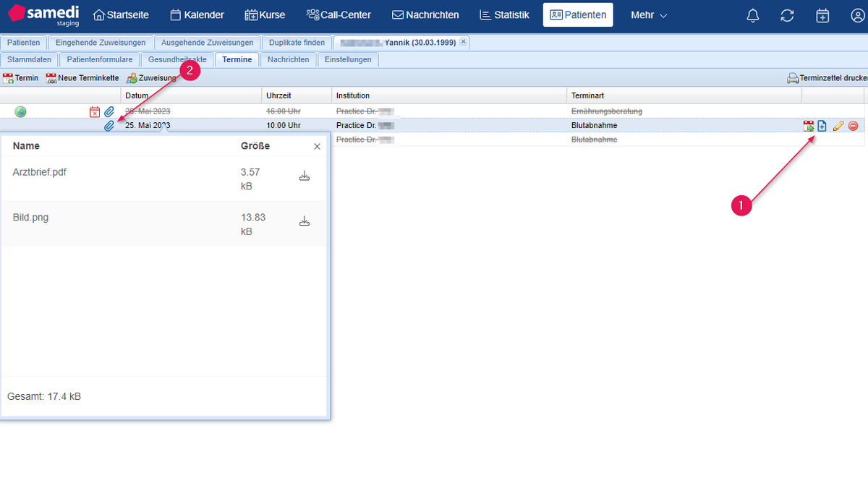The image size is (868, 491).
Task: Open the user profile icon
Action: (857, 15)
